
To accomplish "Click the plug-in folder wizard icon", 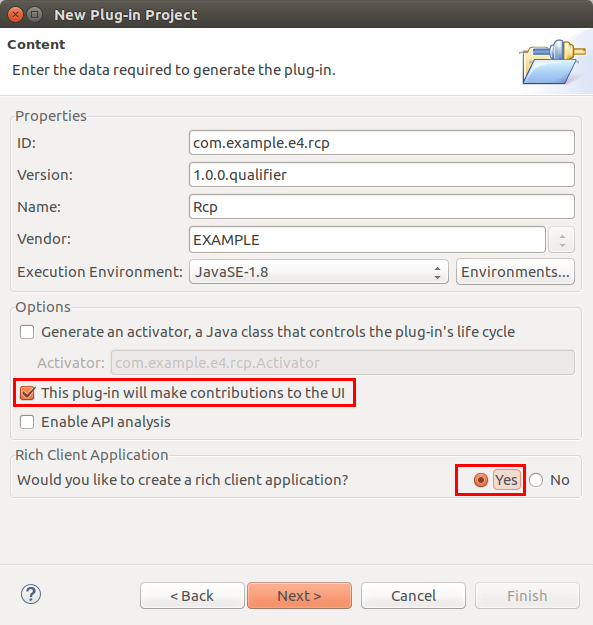I will pos(552,62).
